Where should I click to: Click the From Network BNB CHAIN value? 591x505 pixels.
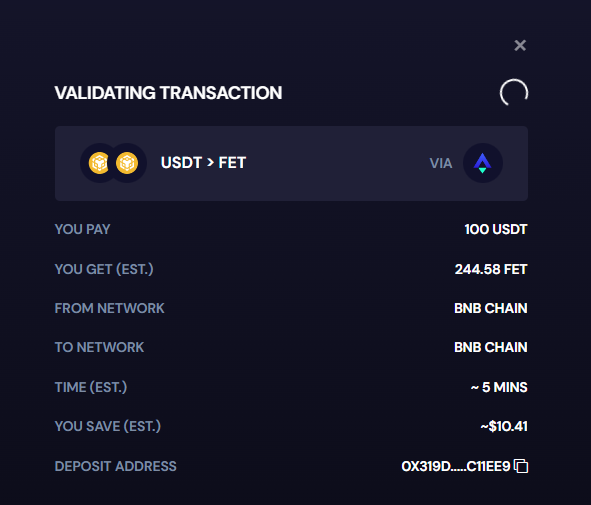tap(491, 308)
